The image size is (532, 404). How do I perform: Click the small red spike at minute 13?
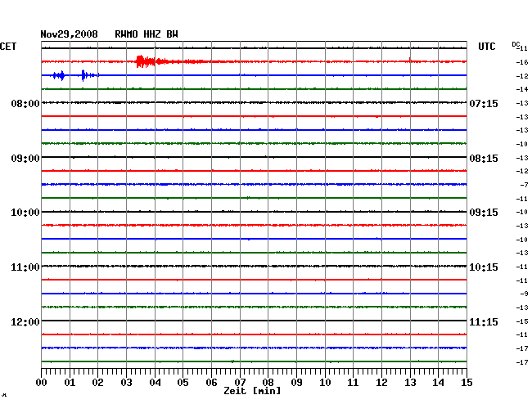(x=410, y=61)
